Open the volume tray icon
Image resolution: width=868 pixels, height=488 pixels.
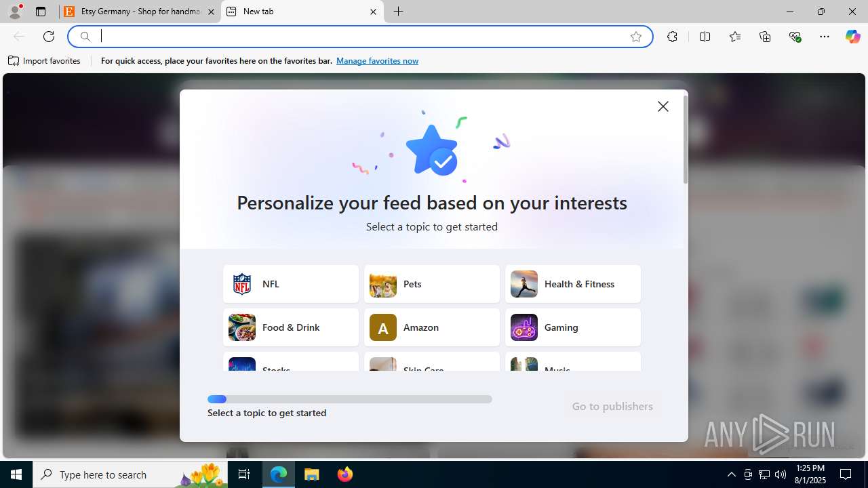(780, 474)
